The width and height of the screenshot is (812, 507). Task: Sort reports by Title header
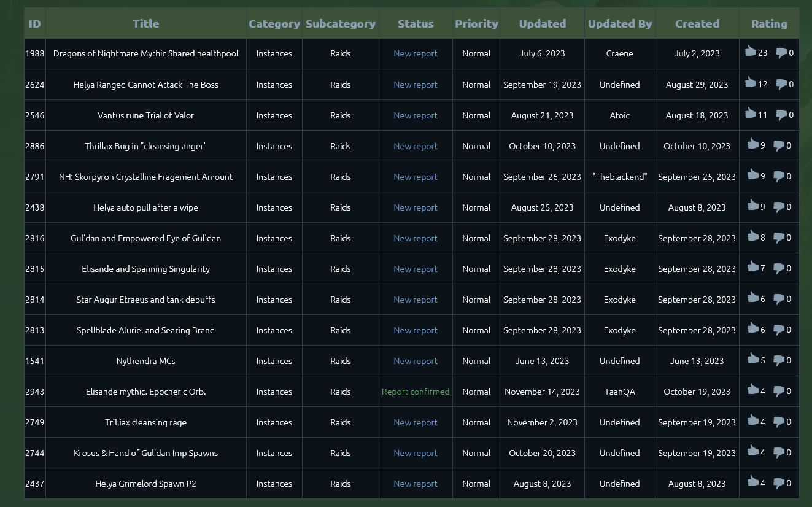click(x=146, y=24)
